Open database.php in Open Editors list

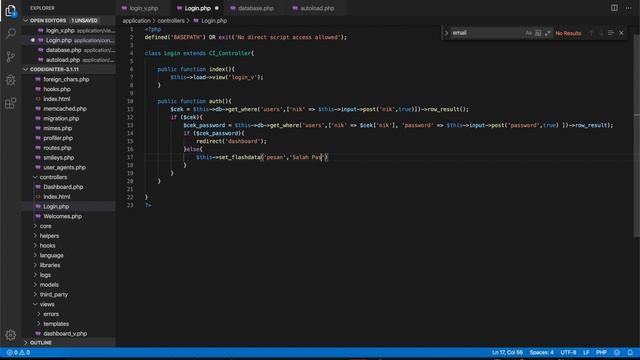[69, 50]
